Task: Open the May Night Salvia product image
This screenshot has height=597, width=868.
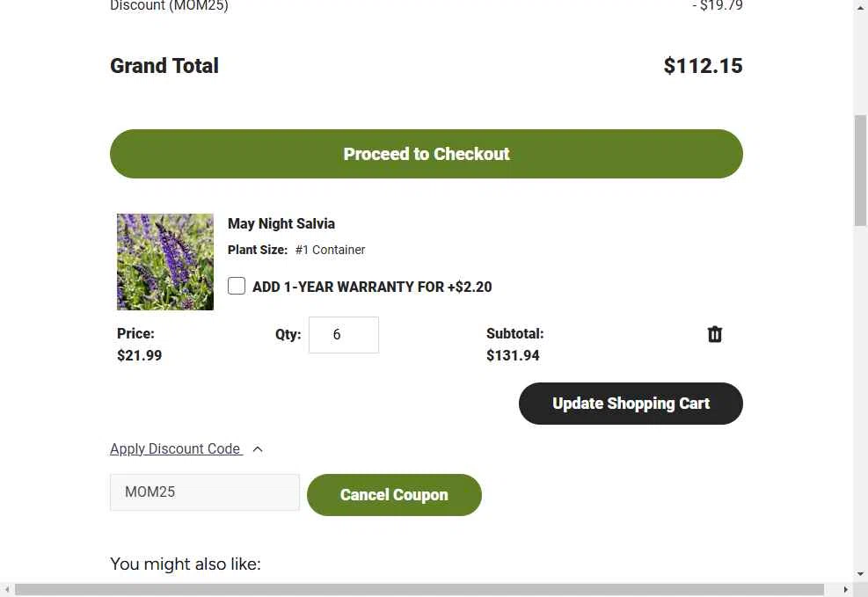Action: pos(165,262)
